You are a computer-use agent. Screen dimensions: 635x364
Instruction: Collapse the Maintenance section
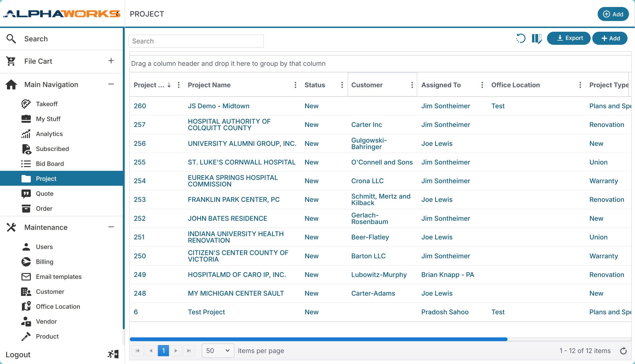(x=111, y=227)
